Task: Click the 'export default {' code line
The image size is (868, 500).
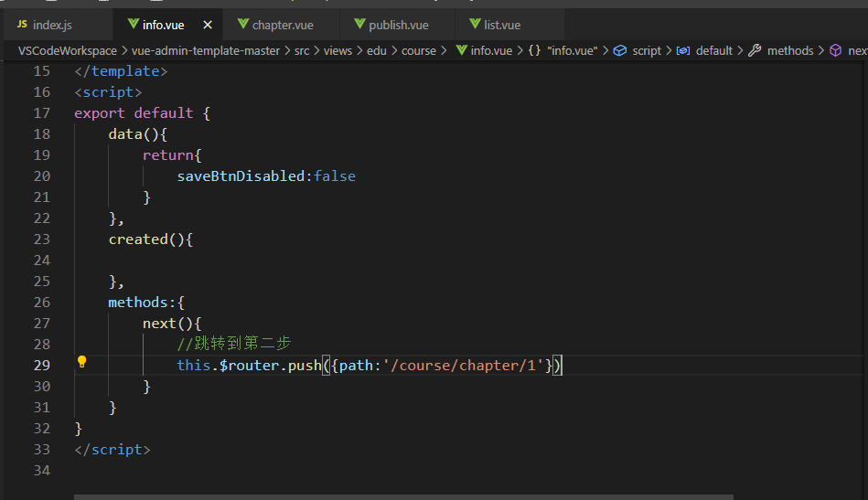Action: tap(143, 113)
